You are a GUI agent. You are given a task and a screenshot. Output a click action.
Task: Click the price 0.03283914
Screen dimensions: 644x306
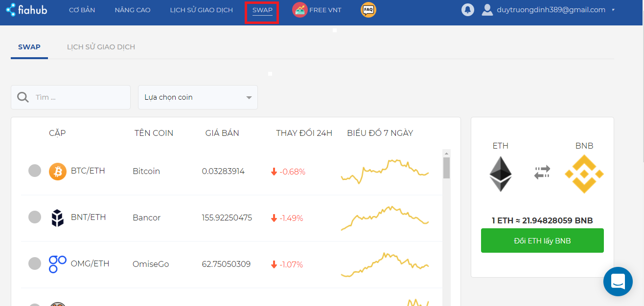pyautogui.click(x=223, y=171)
